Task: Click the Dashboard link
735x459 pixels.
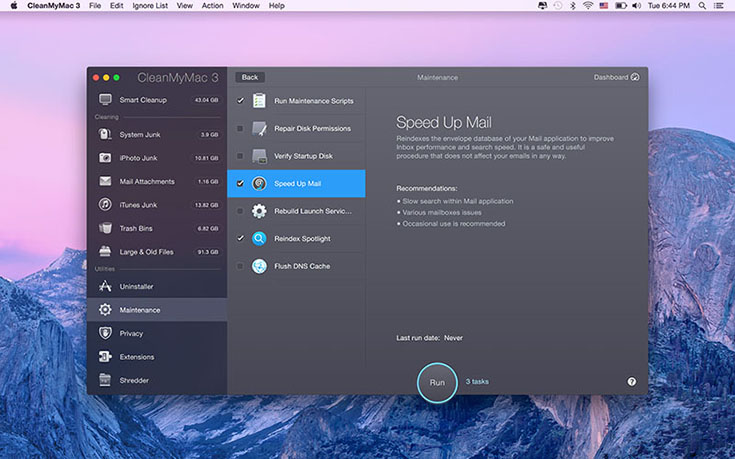Action: [x=611, y=77]
